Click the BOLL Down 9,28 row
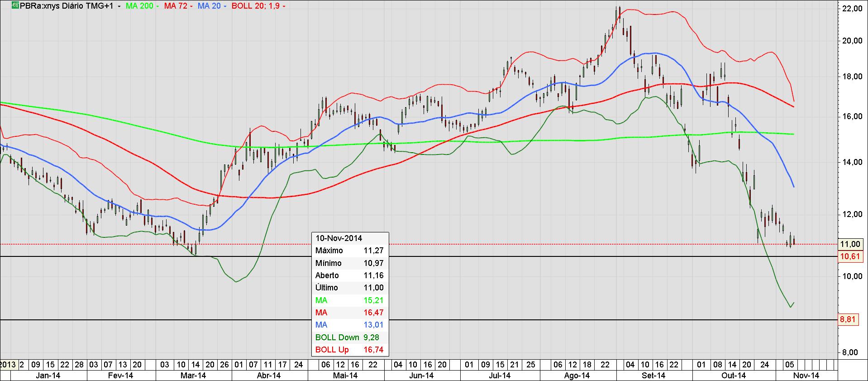Image resolution: width=868 pixels, height=381 pixels. (350, 338)
